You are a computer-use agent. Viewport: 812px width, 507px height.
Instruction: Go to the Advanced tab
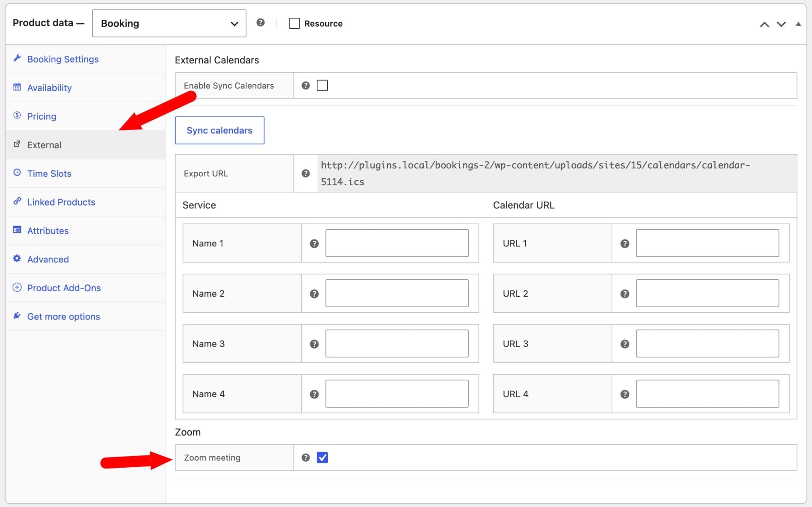(85, 259)
